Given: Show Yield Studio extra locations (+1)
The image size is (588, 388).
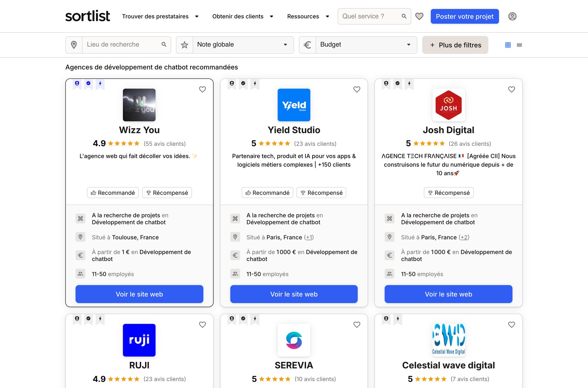Looking at the screenshot, I should 309,237.
